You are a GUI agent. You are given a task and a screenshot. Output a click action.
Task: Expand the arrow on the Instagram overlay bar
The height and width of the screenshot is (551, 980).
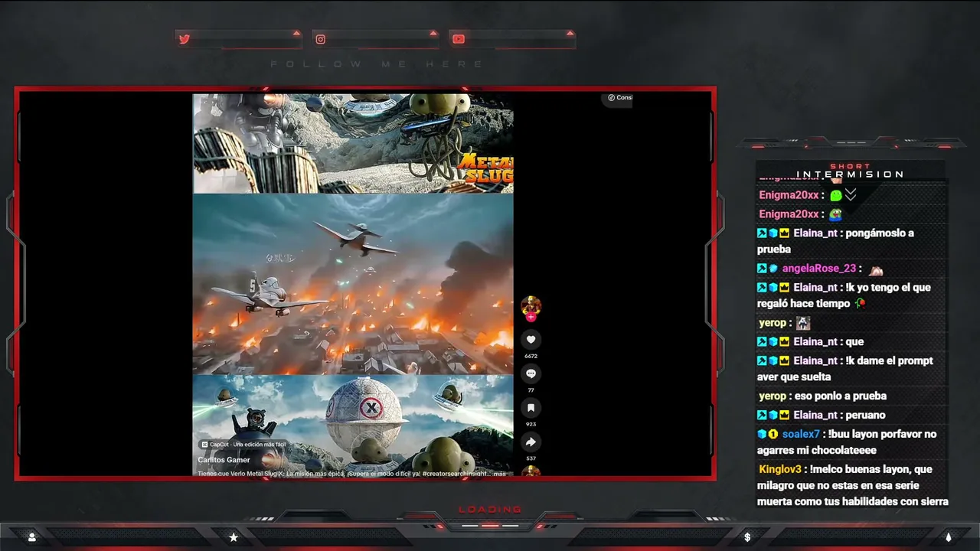(x=433, y=33)
